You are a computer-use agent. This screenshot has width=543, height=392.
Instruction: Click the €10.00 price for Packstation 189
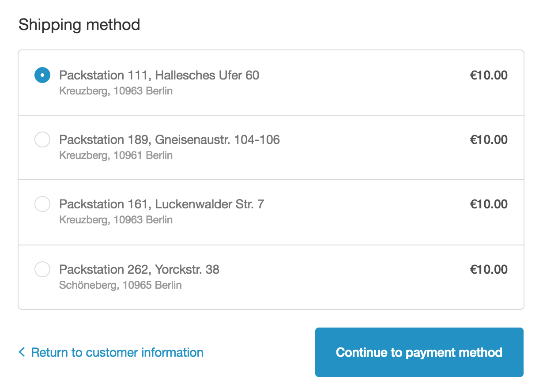(x=489, y=140)
